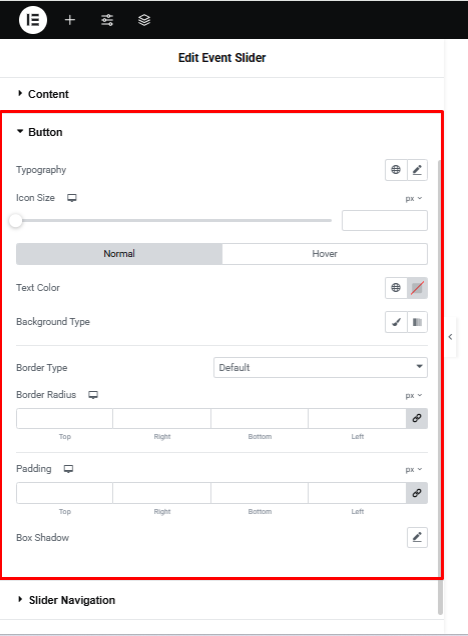This screenshot has width=468, height=636.
Task: Select global fonts globe icon for Typography
Action: (396, 170)
